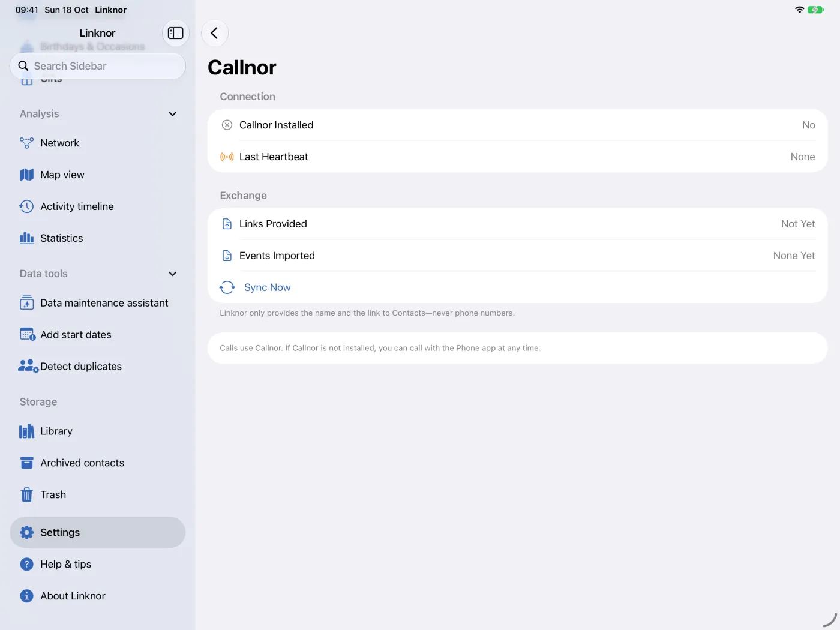
Task: Toggle the sidebar visibility button
Action: 175,33
